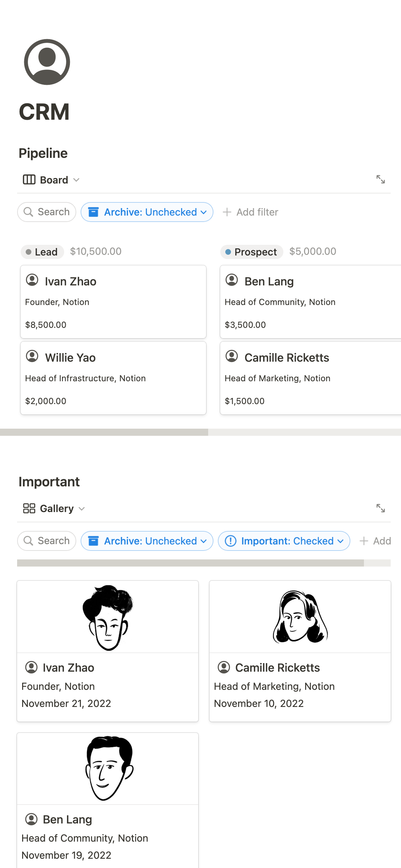Viewport: 401px width, 868px height.
Task: Click the Pipeline Search field
Action: click(x=47, y=212)
